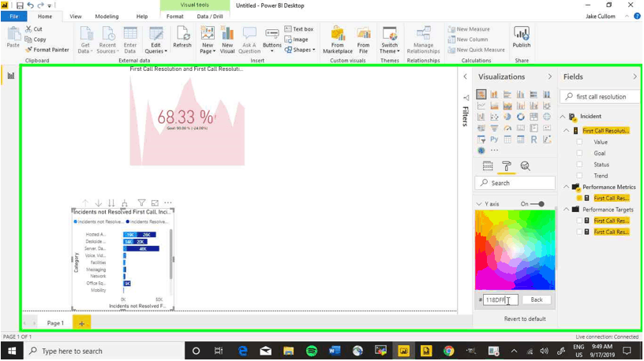Viewport: 644px width, 361px height.
Task: Collapse the First Call Resoluti... KPI group
Action: coord(567,131)
